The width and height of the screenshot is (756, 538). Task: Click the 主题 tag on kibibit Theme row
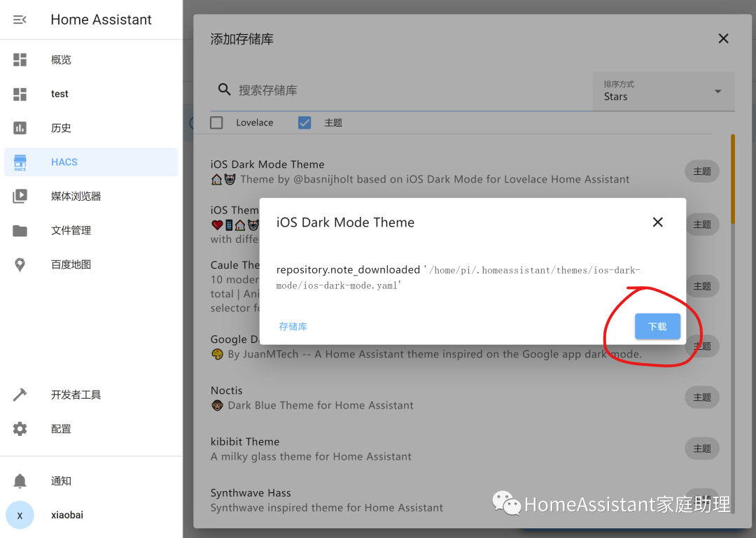[702, 449]
